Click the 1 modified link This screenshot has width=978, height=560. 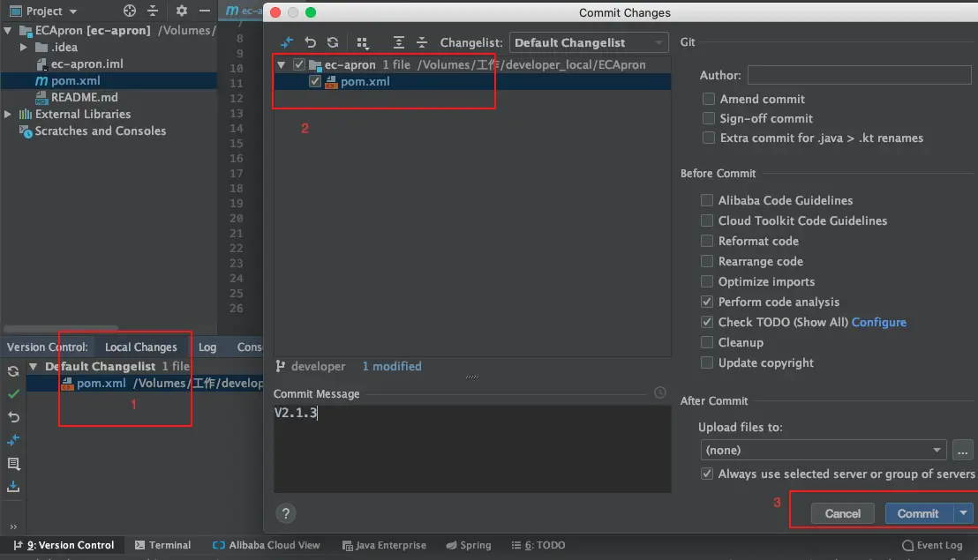[392, 366]
